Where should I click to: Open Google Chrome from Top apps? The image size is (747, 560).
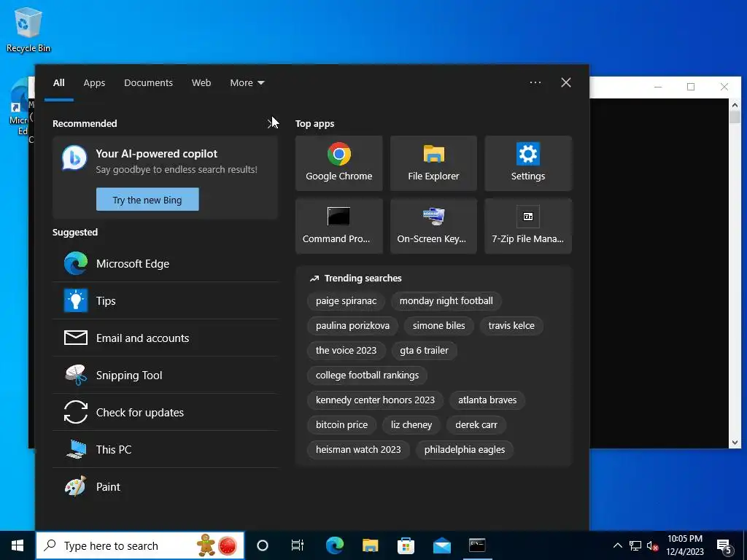[x=338, y=163]
